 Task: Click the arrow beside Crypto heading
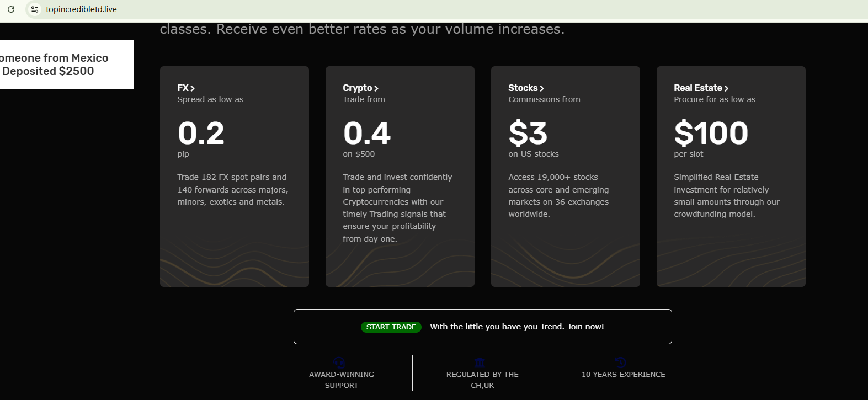click(x=376, y=88)
